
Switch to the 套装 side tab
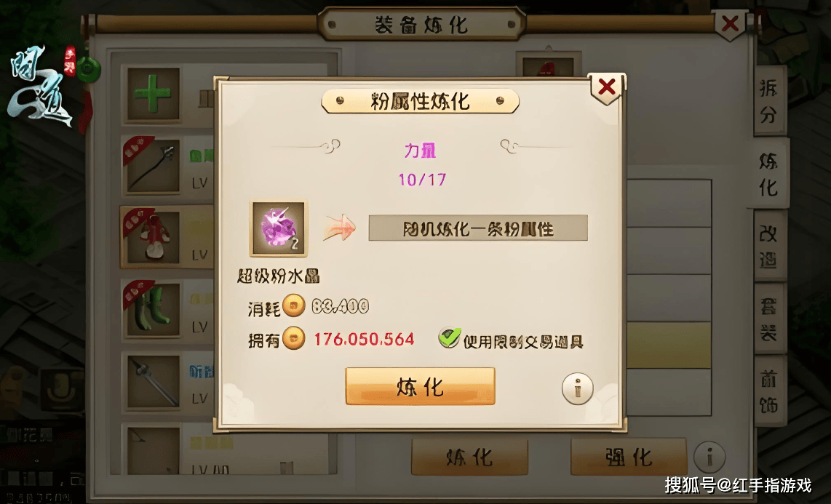tap(769, 318)
